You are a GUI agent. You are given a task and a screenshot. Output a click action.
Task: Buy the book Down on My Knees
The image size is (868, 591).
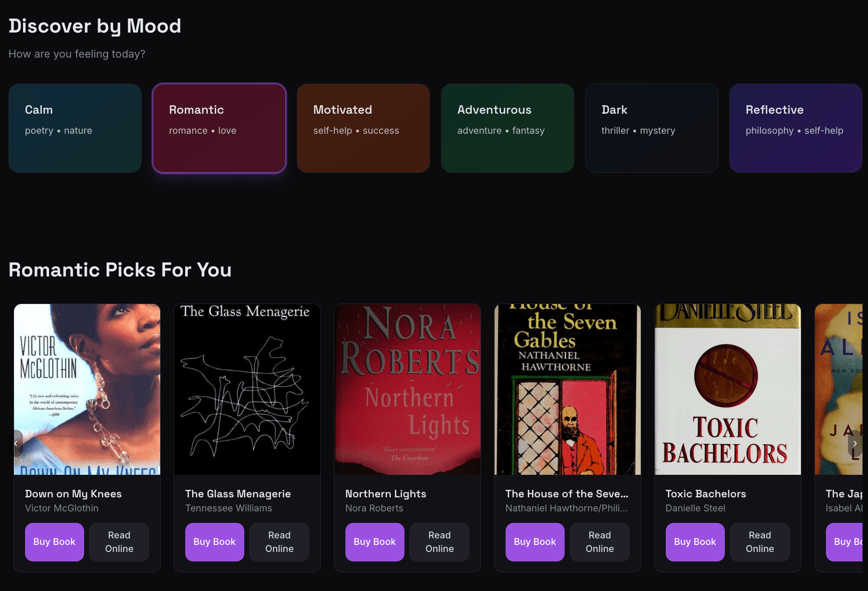click(54, 541)
